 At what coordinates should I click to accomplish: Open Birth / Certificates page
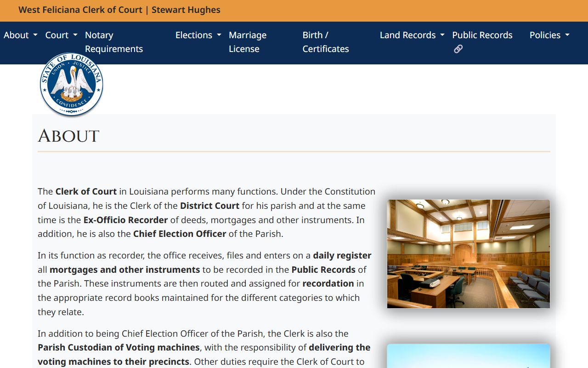tap(326, 42)
